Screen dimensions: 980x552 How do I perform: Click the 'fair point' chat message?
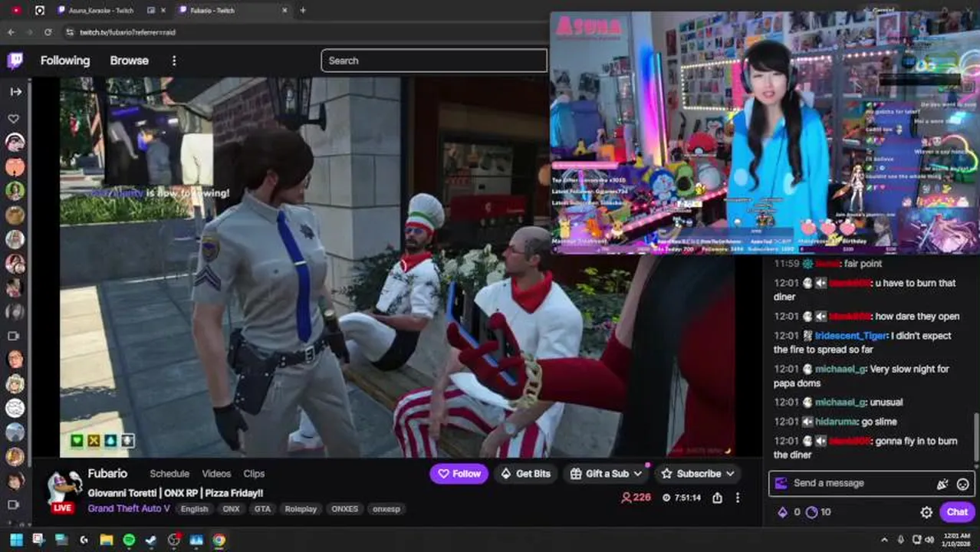coord(863,264)
